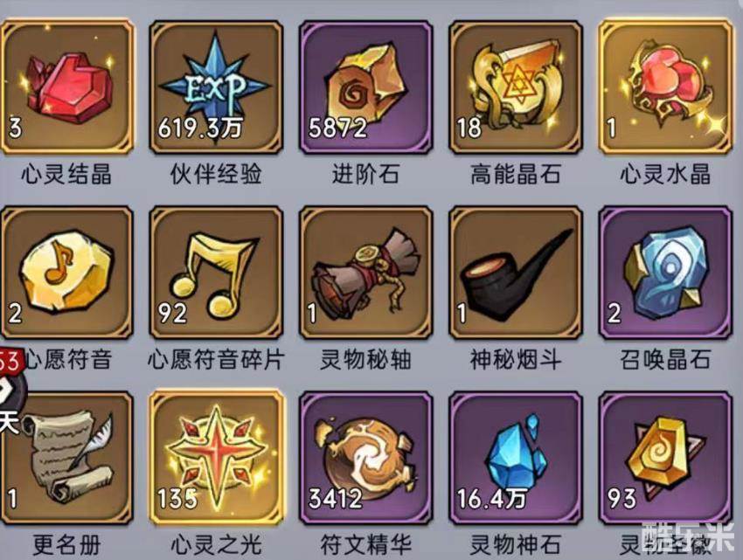Click the 进阶石 name label

pyautogui.click(x=365, y=174)
